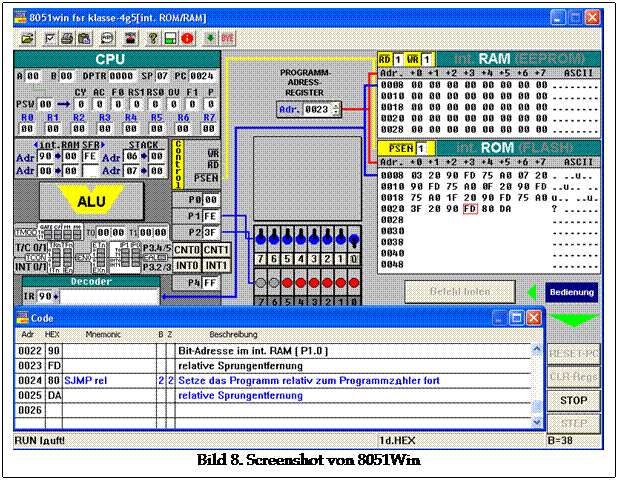Click the red-boxed FD byte in ROM

point(469,208)
